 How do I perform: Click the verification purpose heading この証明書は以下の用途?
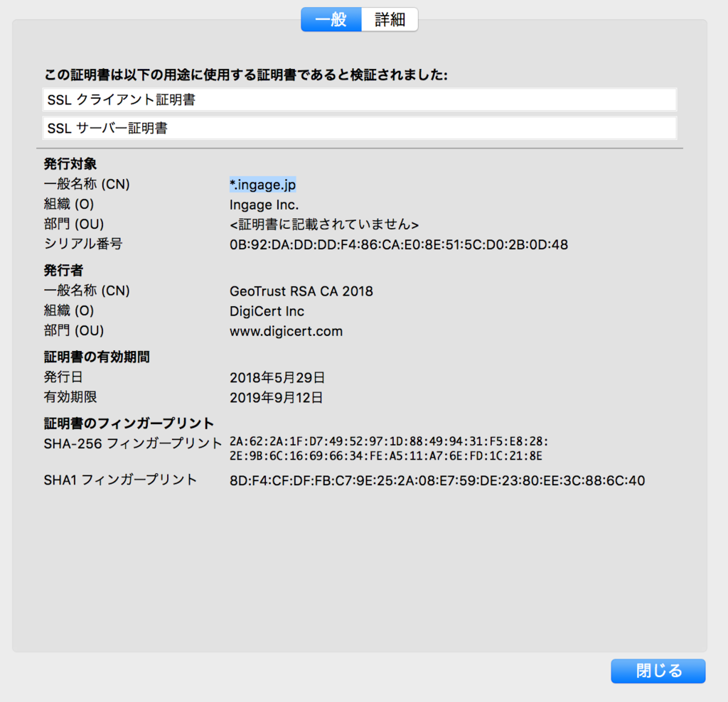[x=245, y=75]
